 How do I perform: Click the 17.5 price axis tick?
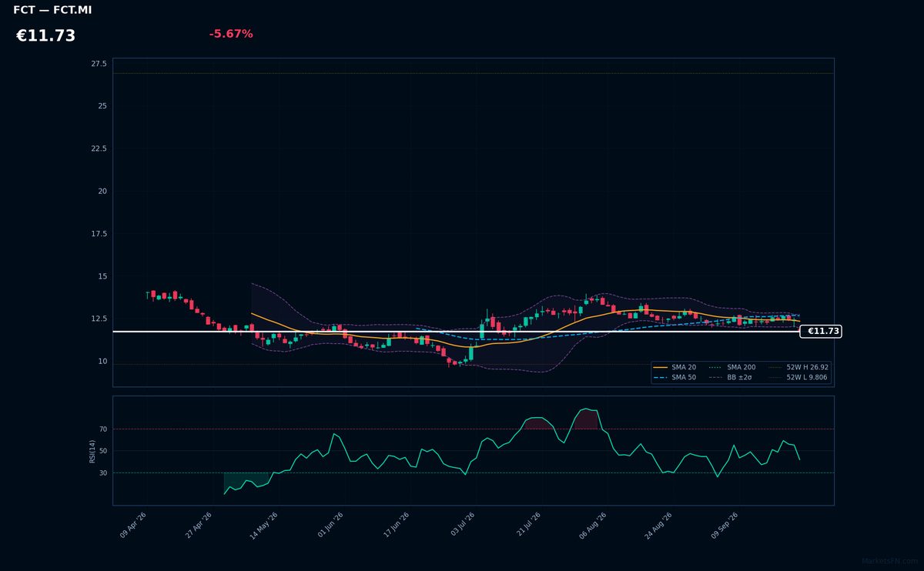[99, 234]
